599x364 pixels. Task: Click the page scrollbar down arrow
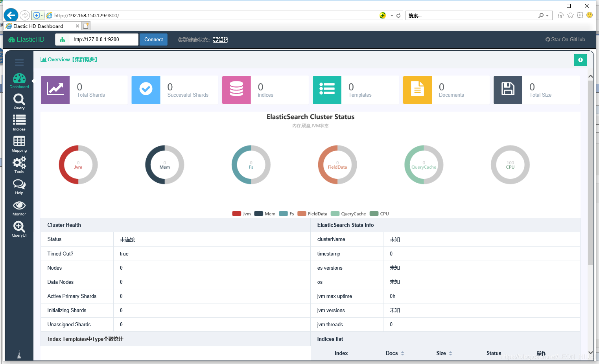pyautogui.click(x=590, y=353)
